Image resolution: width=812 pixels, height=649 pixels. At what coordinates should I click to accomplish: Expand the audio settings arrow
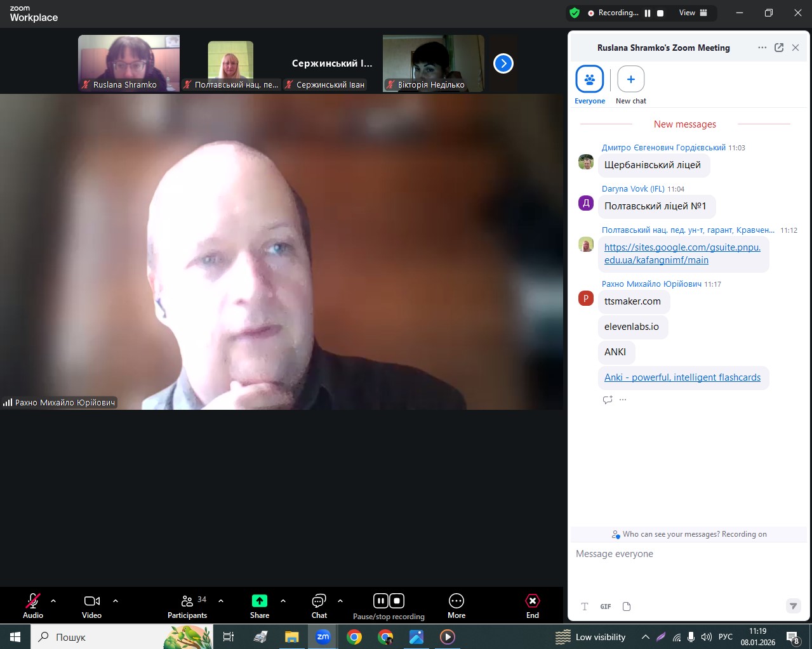(x=53, y=601)
